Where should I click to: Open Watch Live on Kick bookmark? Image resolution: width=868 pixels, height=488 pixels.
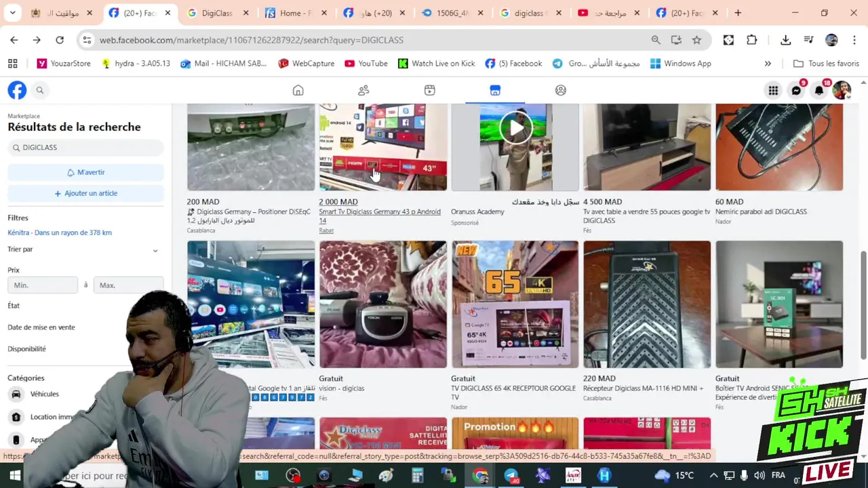436,64
